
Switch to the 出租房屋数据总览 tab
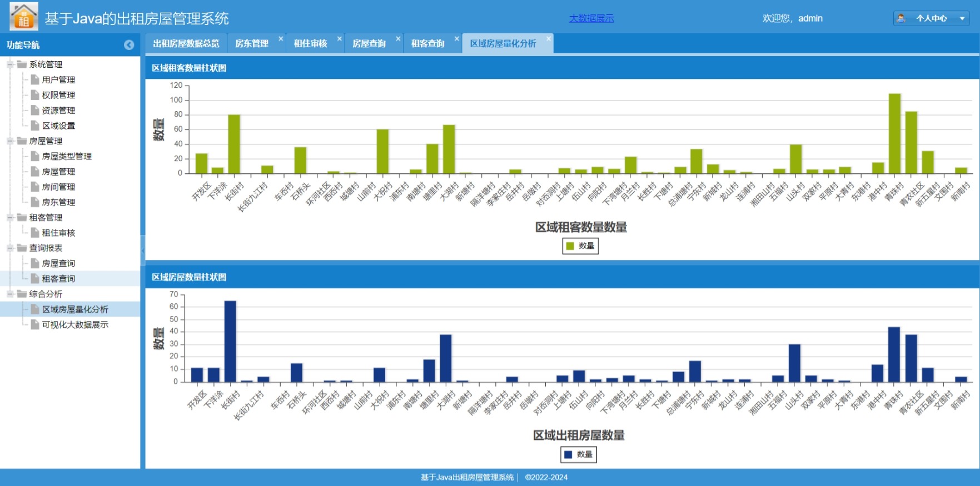click(186, 43)
